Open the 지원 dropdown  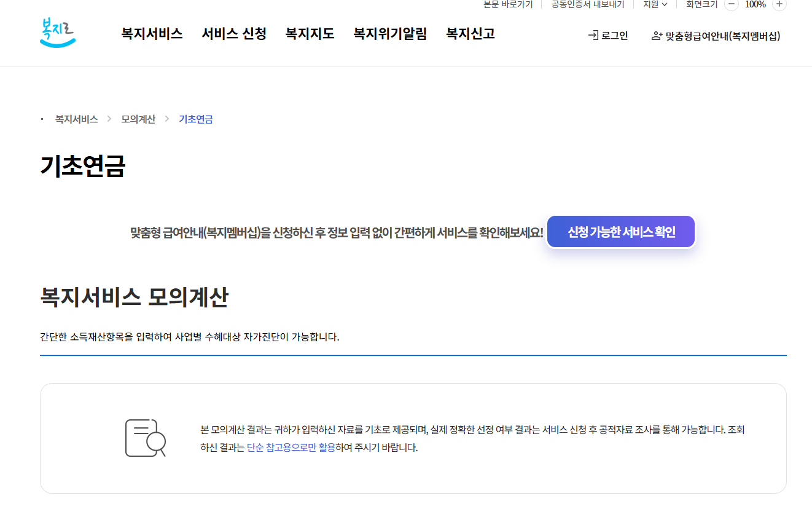click(655, 4)
